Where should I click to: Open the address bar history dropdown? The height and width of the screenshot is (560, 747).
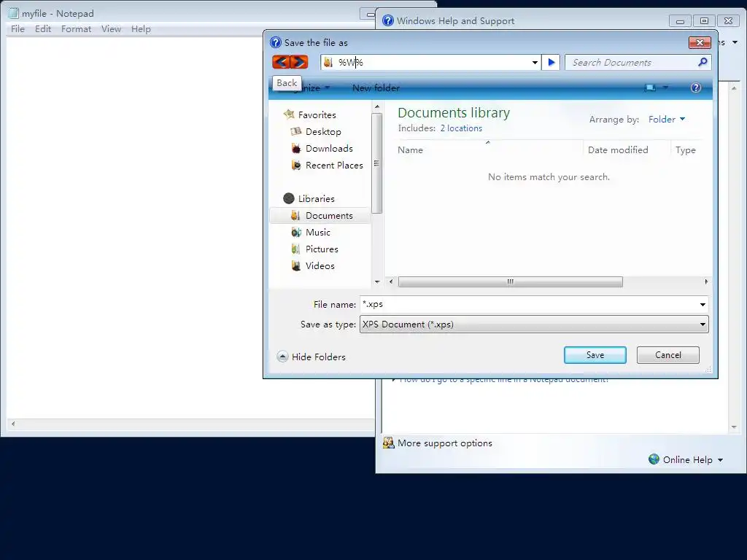click(535, 63)
